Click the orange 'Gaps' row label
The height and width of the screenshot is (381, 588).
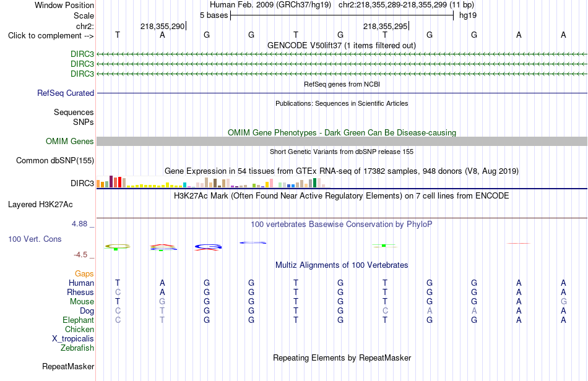(84, 274)
